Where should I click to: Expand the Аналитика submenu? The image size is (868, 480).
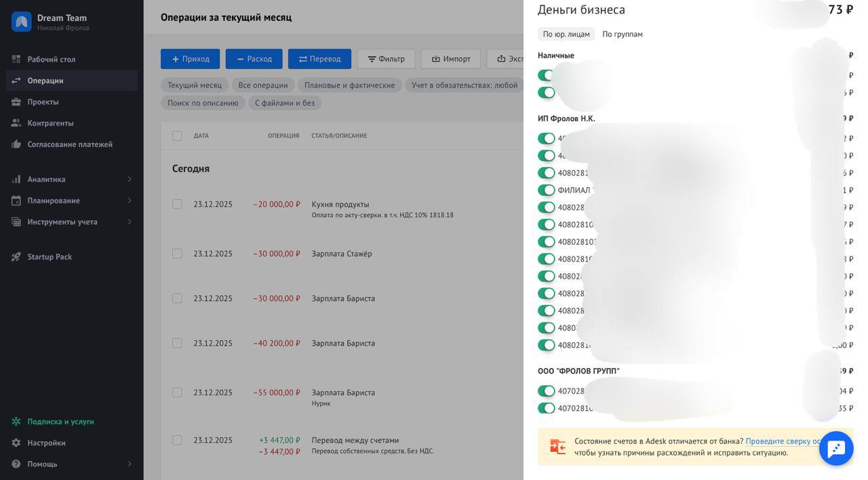click(x=129, y=180)
